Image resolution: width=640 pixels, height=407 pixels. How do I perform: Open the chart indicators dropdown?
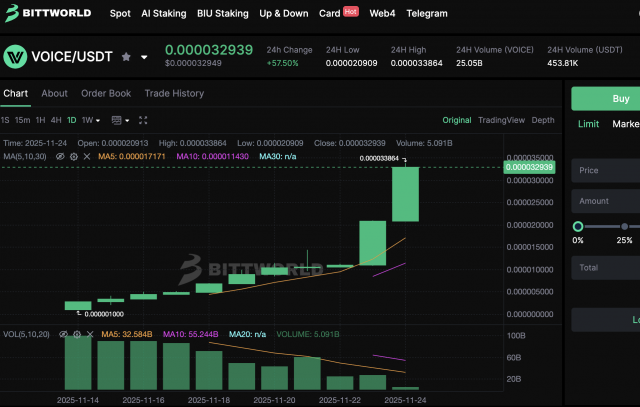[x=120, y=120]
